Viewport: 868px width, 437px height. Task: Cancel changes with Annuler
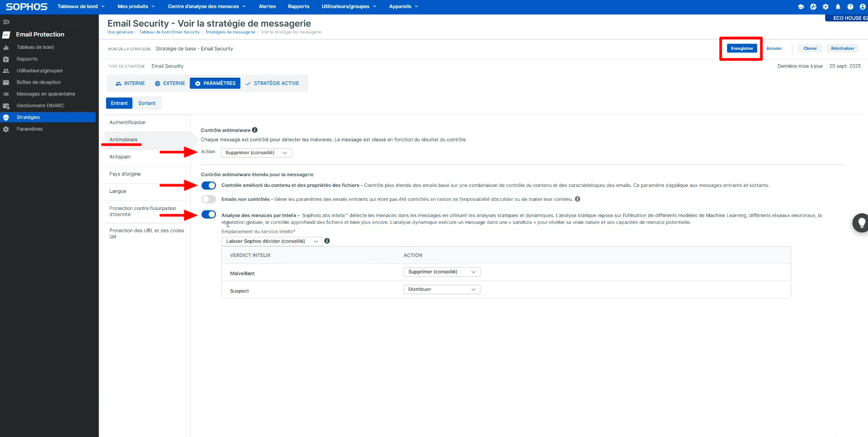[x=774, y=48]
